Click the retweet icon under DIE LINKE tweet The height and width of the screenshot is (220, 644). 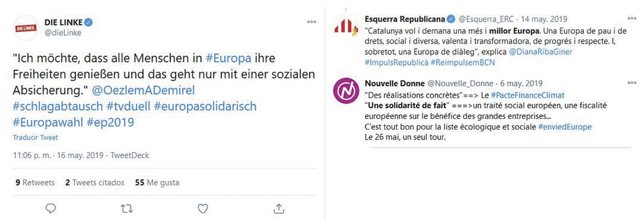(127, 209)
